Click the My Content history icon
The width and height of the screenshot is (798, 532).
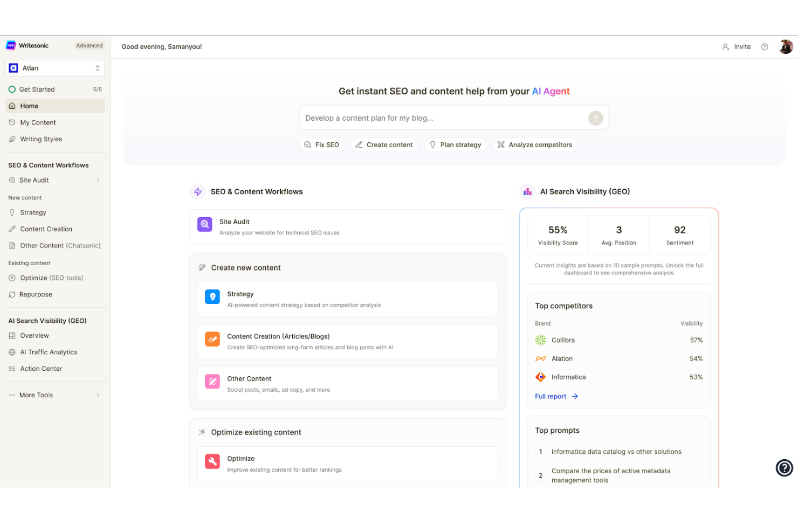[12, 122]
